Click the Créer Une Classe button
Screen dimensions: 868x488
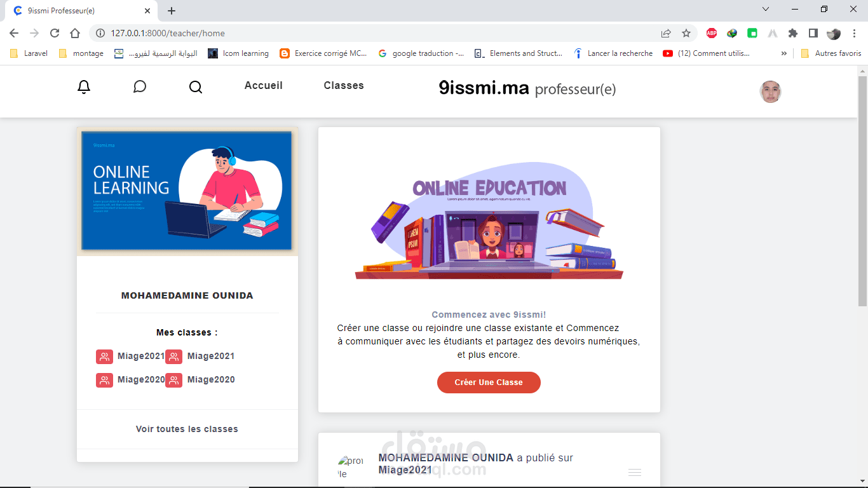tap(489, 383)
